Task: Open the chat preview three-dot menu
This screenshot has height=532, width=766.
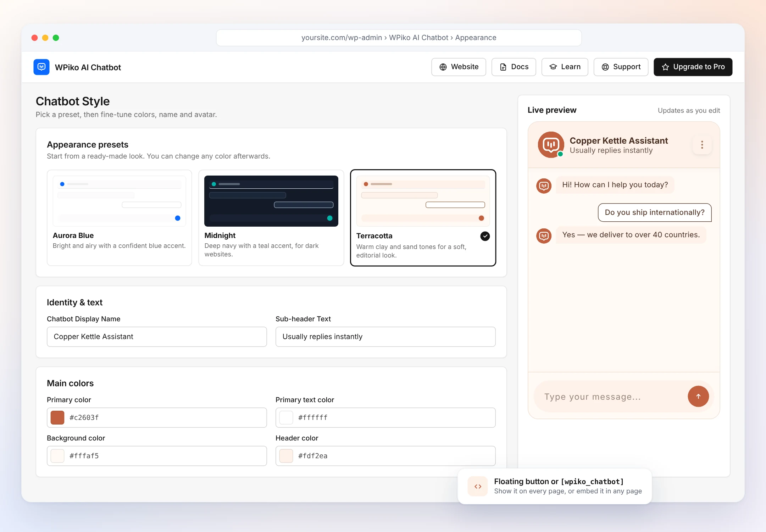Action: click(x=702, y=145)
